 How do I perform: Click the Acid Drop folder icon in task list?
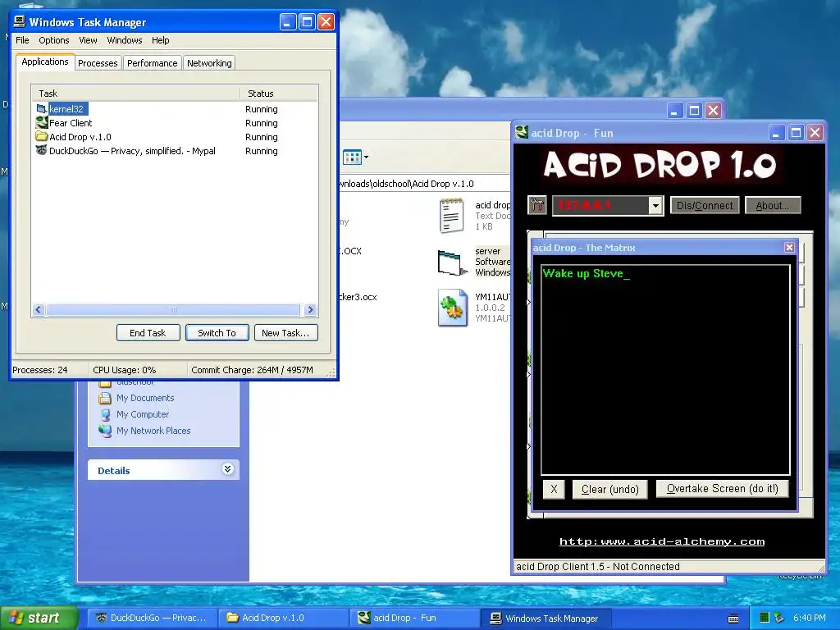41,137
